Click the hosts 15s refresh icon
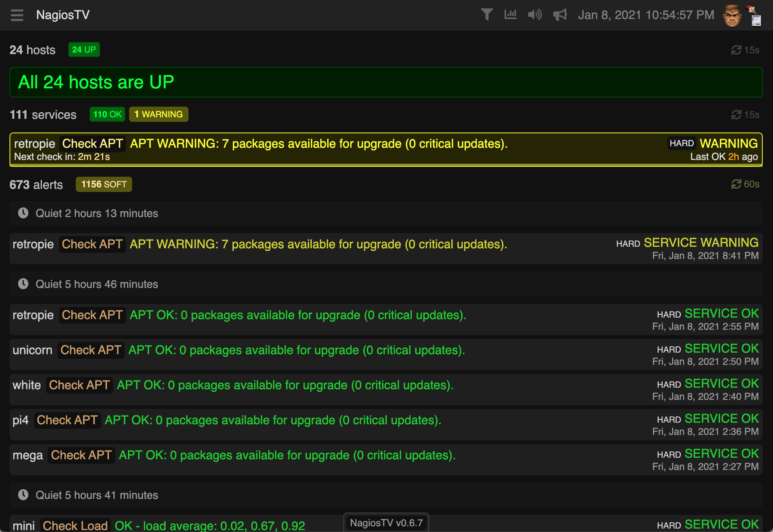 coord(736,50)
